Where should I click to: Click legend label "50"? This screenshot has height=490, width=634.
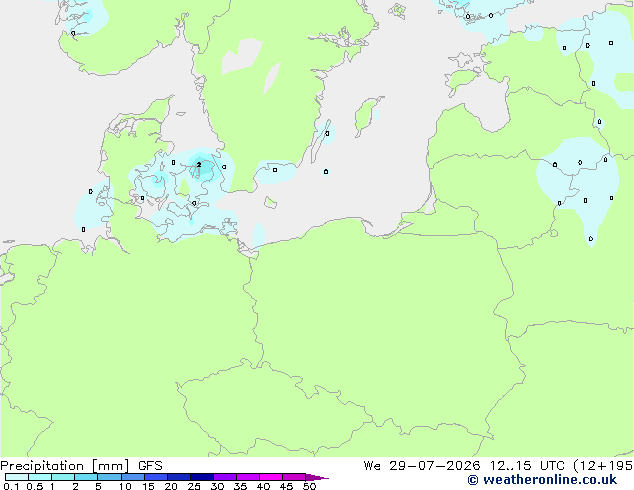click(x=309, y=486)
